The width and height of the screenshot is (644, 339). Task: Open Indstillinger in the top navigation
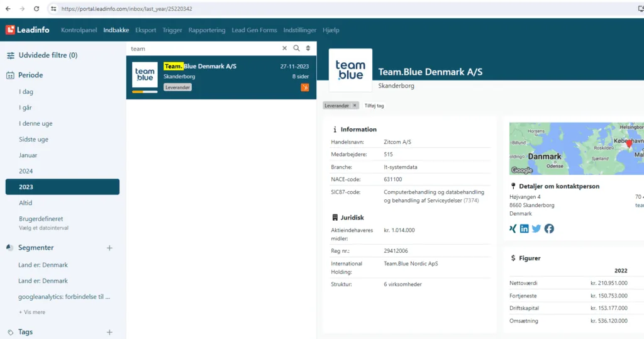tap(299, 30)
